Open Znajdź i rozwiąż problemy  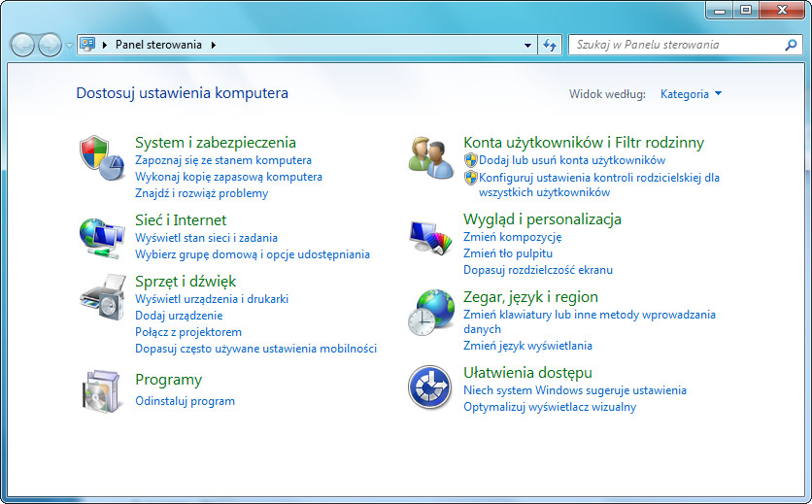[x=201, y=193]
